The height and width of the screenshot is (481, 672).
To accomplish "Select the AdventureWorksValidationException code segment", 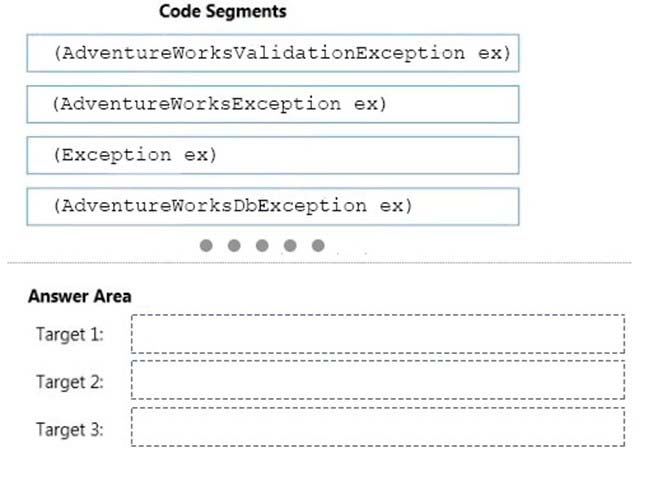I will [x=273, y=53].
